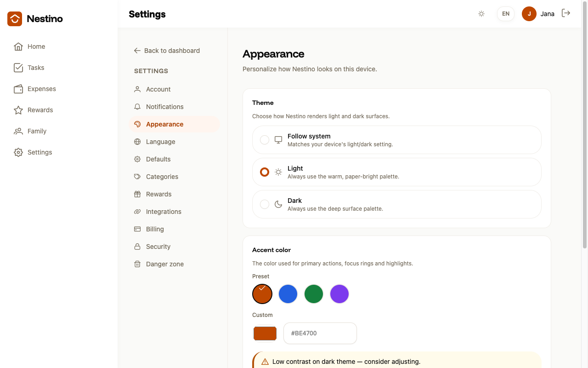Select the orange accent color preset
The image size is (588, 368).
pyautogui.click(x=262, y=294)
